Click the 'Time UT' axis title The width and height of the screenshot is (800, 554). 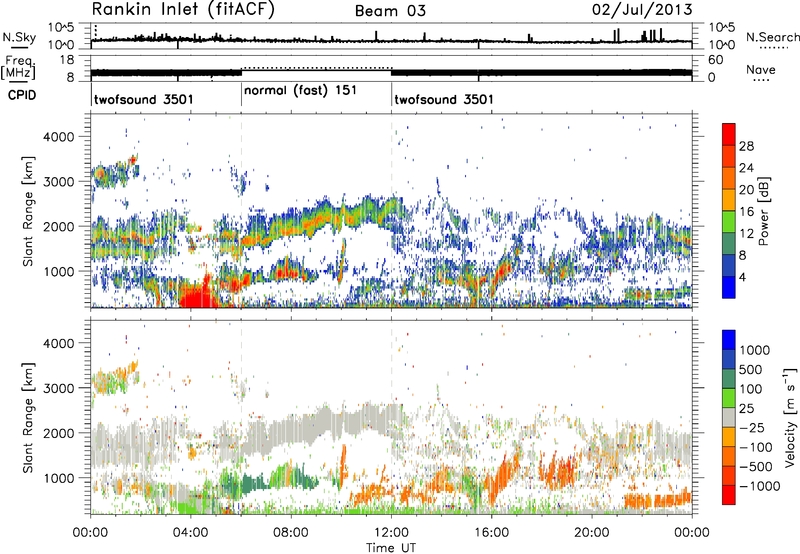[x=391, y=548]
